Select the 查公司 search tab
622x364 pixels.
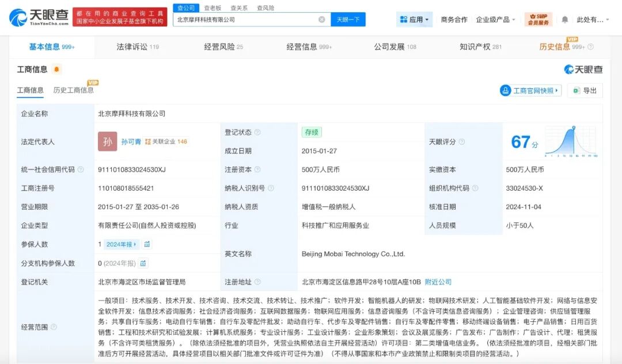click(186, 7)
